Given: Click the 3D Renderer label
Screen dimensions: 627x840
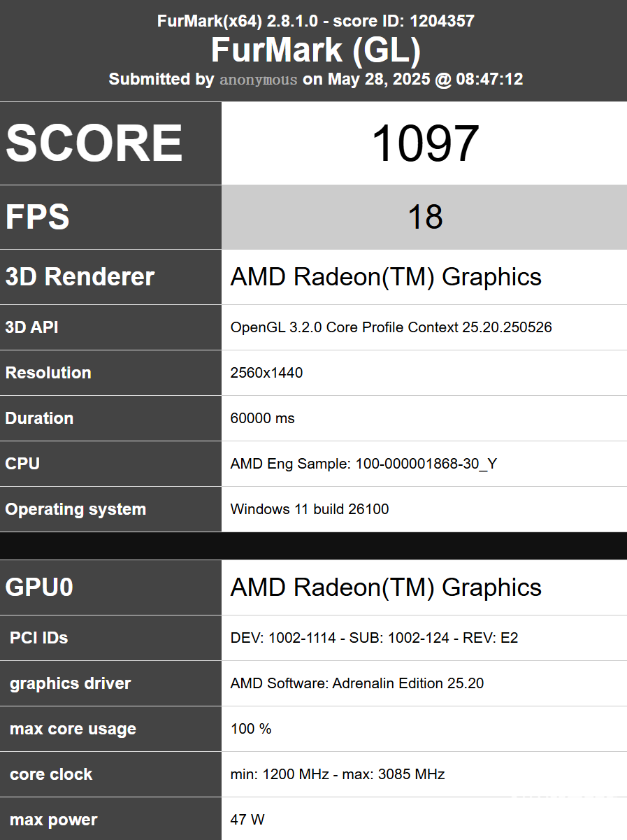Looking at the screenshot, I should click(x=80, y=277).
